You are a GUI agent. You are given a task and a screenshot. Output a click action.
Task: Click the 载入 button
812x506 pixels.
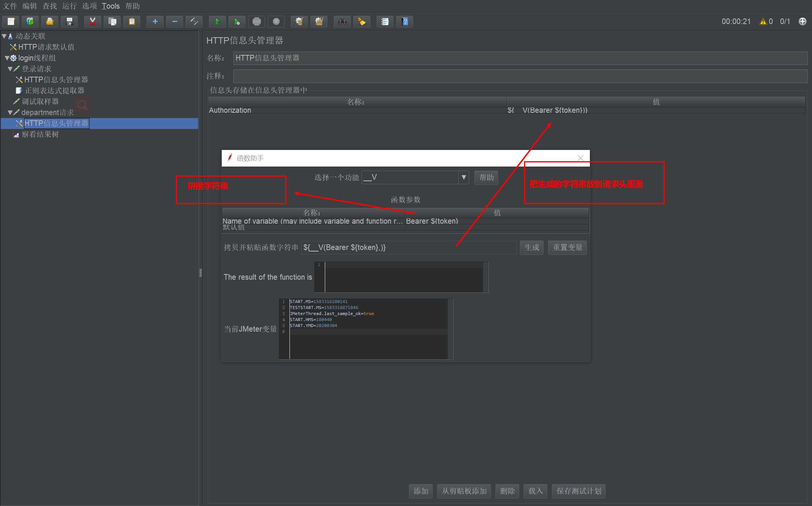click(535, 491)
